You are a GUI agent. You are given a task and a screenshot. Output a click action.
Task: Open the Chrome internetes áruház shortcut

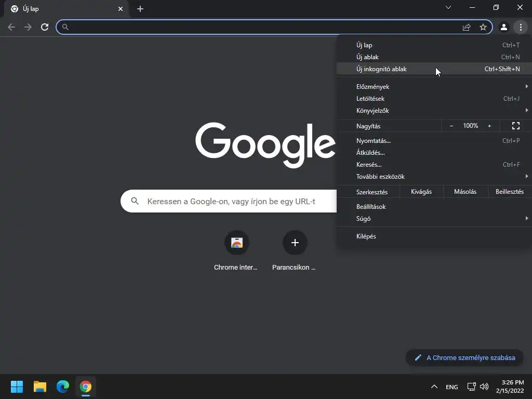pyautogui.click(x=236, y=250)
